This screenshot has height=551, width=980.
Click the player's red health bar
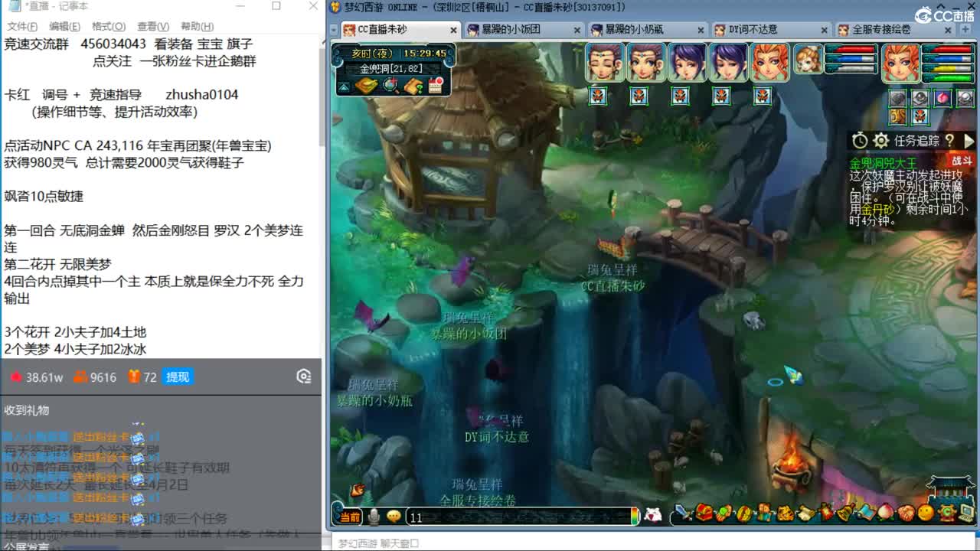[x=948, y=50]
